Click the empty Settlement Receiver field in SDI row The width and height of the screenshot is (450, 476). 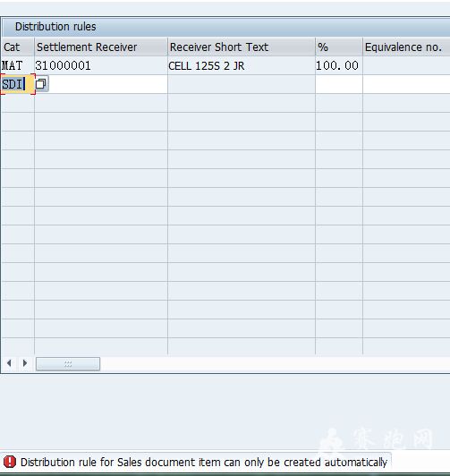[x=107, y=84]
